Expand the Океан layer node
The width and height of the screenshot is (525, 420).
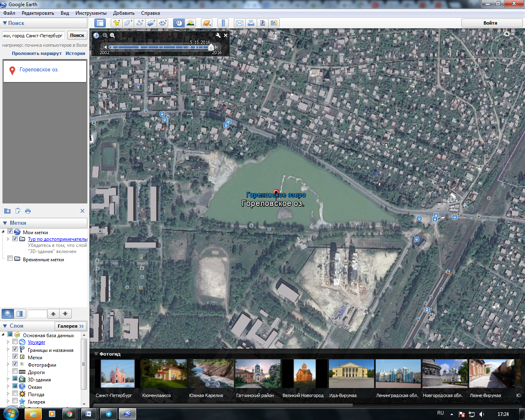pyautogui.click(x=8, y=386)
